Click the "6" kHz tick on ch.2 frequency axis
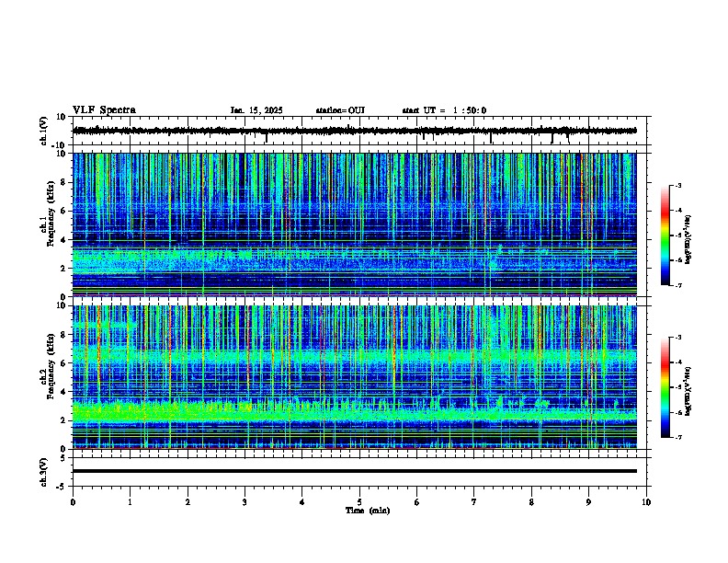This screenshot has width=728, height=563. (x=64, y=363)
